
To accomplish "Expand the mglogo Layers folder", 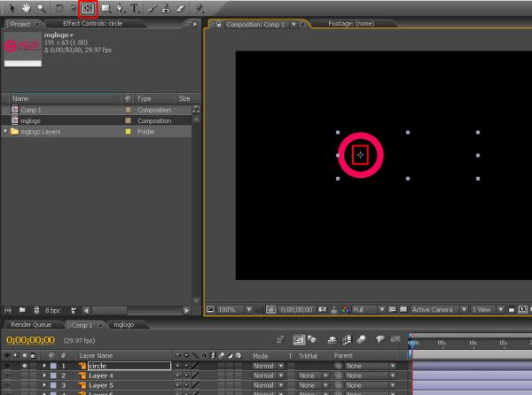I will click(5, 131).
